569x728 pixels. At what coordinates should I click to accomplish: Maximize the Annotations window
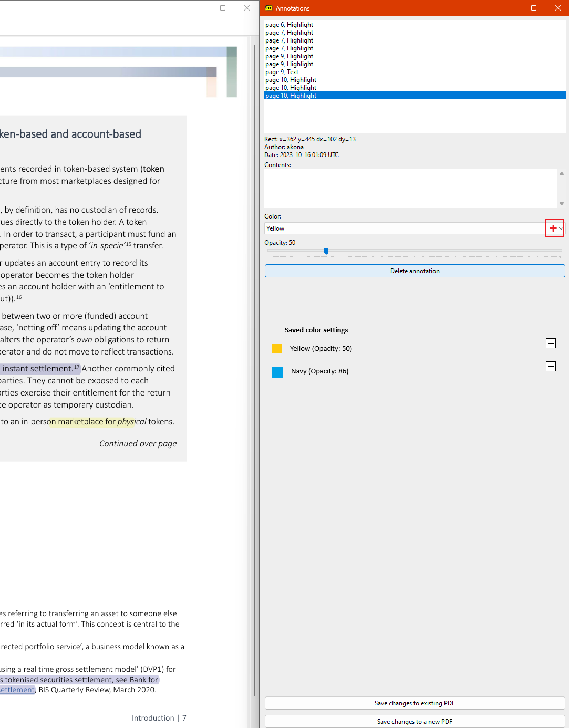(x=534, y=8)
